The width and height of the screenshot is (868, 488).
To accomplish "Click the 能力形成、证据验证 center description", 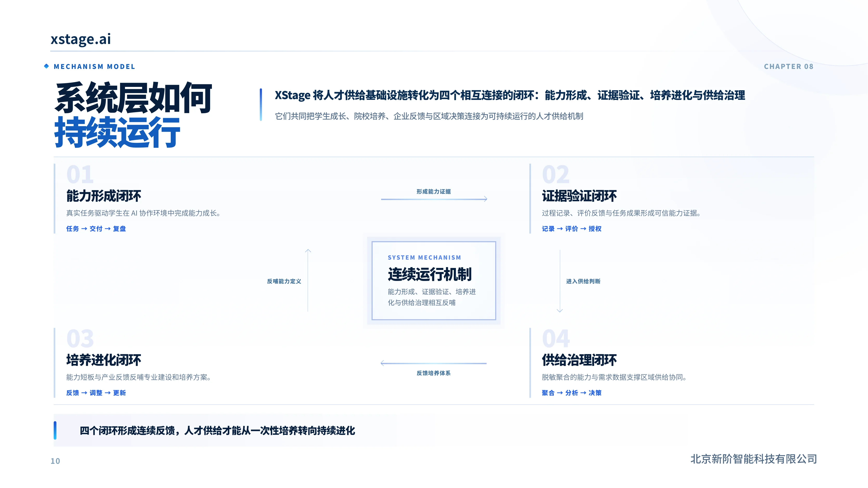I will click(432, 297).
